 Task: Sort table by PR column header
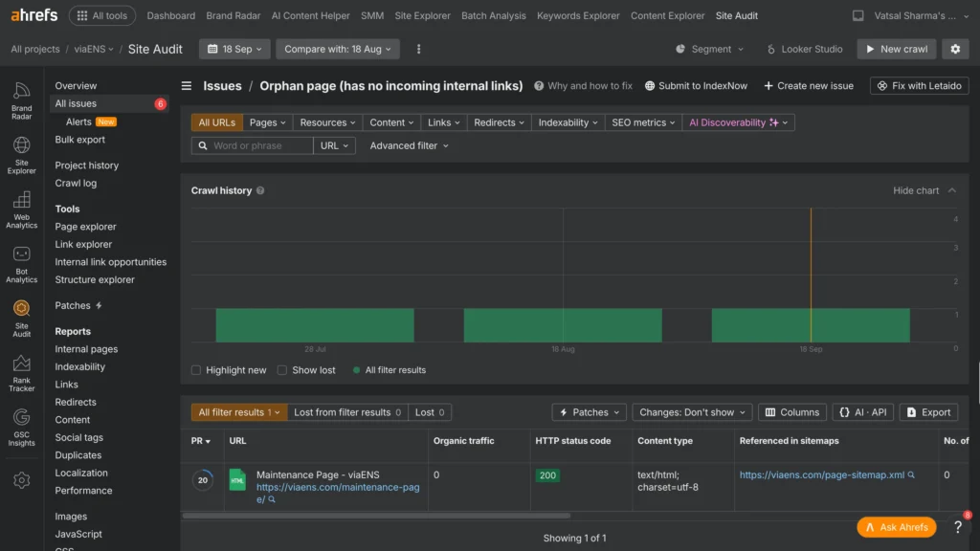(x=200, y=441)
